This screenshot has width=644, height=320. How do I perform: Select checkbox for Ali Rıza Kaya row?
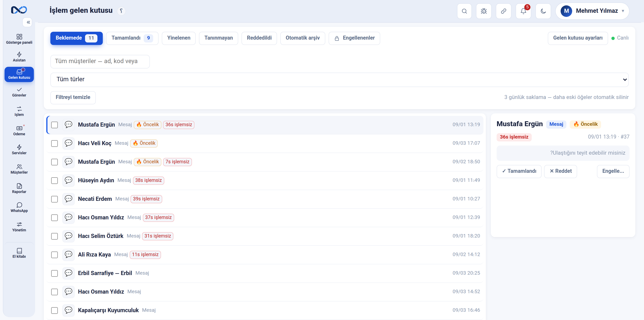point(54,255)
